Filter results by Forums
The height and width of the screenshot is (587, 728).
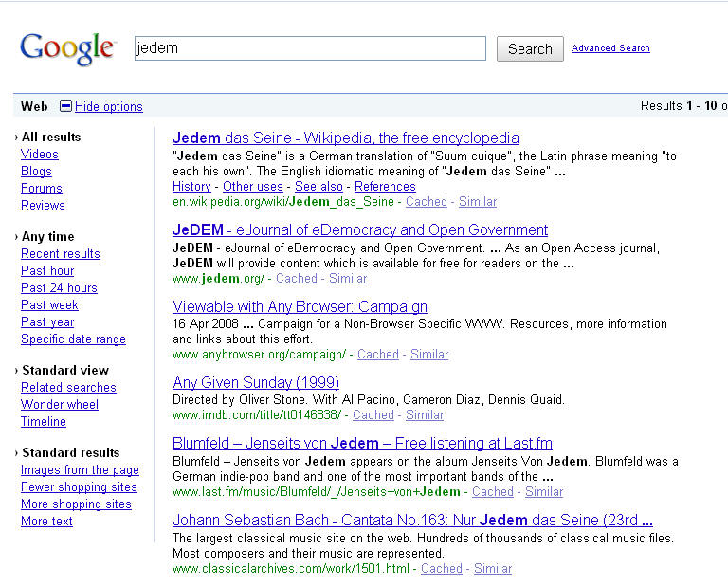42,188
